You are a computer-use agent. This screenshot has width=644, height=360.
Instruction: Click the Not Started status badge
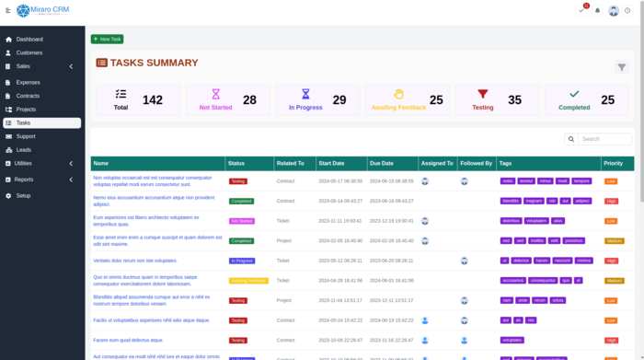(241, 221)
